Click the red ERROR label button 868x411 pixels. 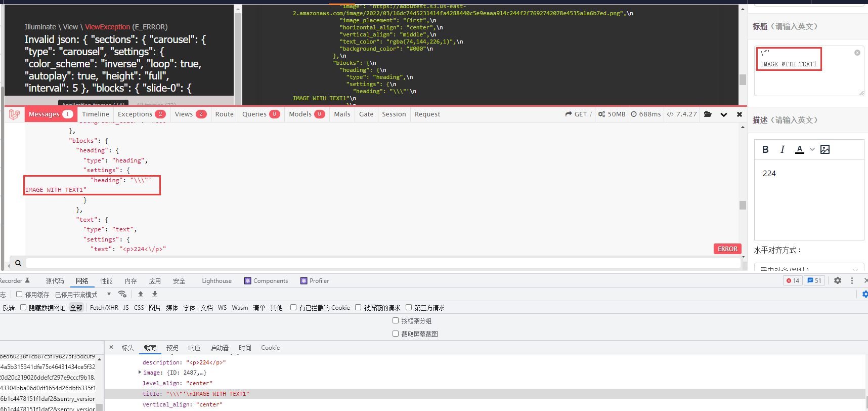727,249
